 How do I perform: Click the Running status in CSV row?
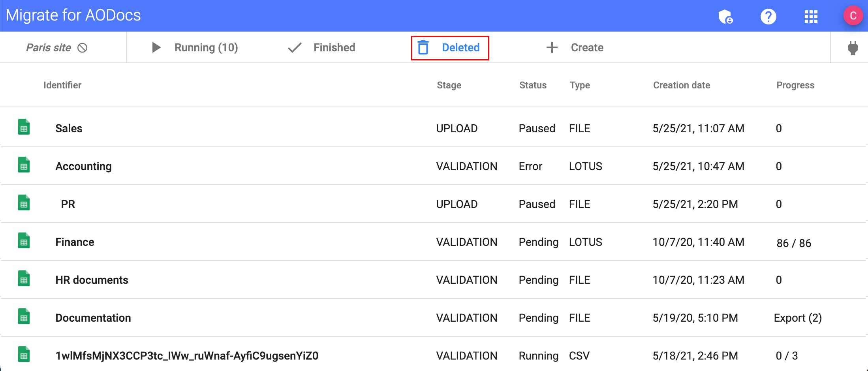coord(538,356)
